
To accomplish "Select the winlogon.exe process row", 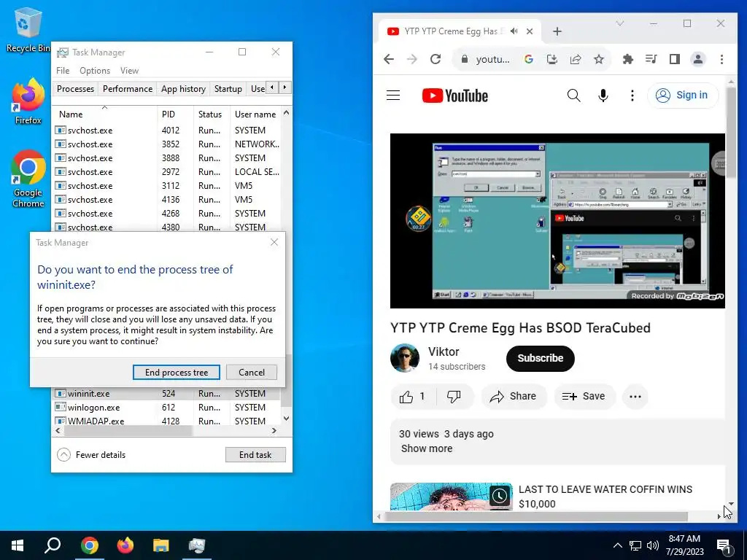I will pos(166,408).
